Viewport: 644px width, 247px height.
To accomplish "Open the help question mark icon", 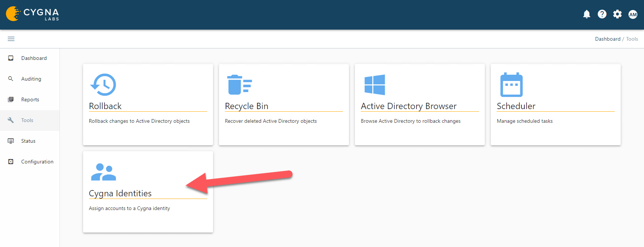I will pos(602,14).
